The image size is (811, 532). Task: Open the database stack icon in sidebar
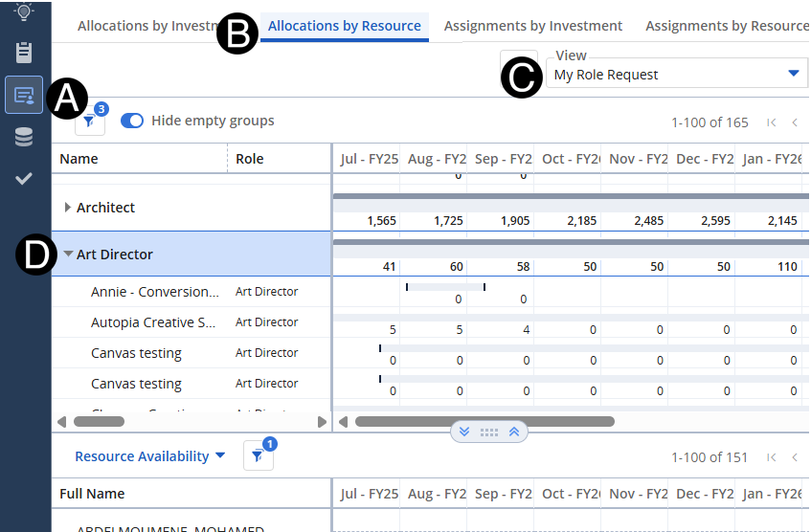tap(24, 137)
